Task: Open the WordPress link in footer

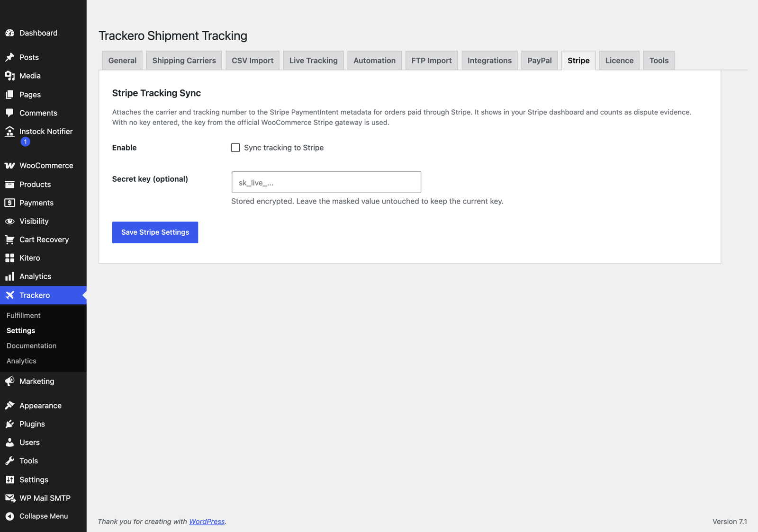Action: [207, 522]
